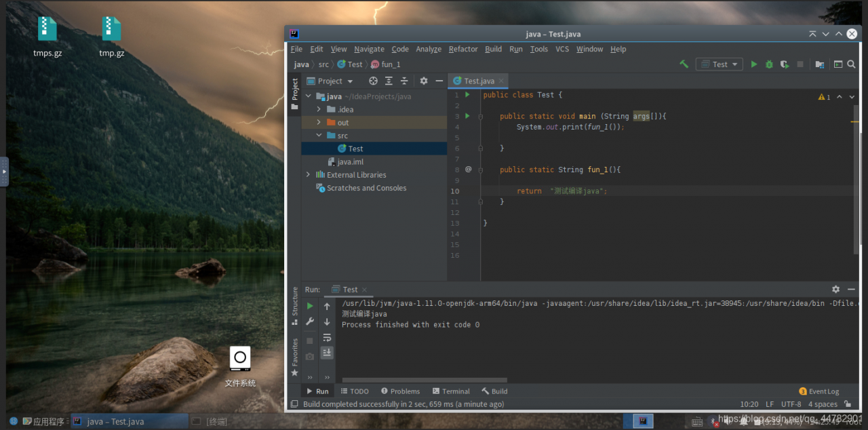This screenshot has width=868, height=430.
Task: Open Project Structure from the toolbar
Action: click(820, 64)
